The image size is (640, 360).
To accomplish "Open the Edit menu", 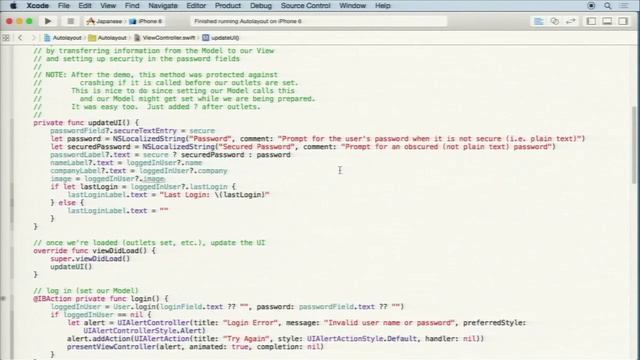I will click(x=84, y=6).
